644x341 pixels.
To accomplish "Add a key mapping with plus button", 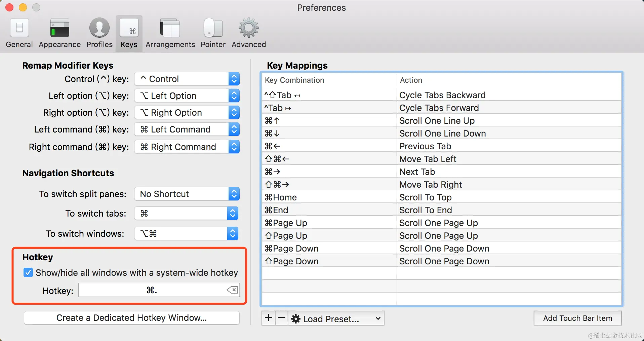I will (x=269, y=318).
